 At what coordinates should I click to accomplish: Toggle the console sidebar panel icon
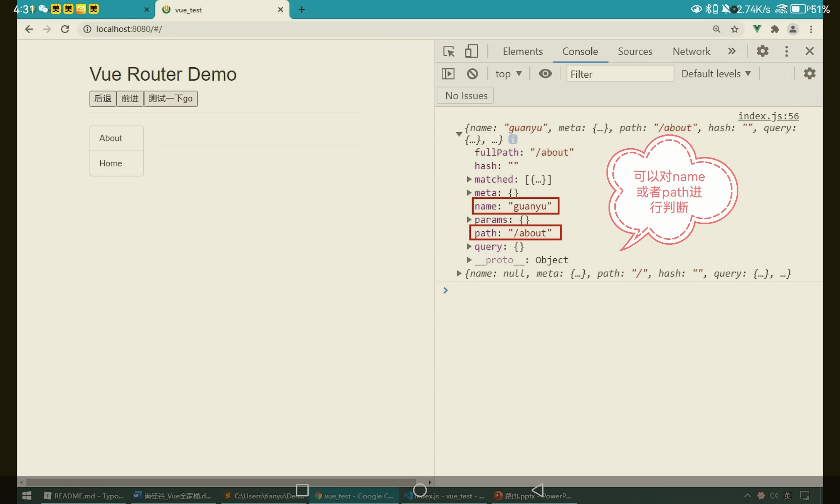tap(448, 74)
